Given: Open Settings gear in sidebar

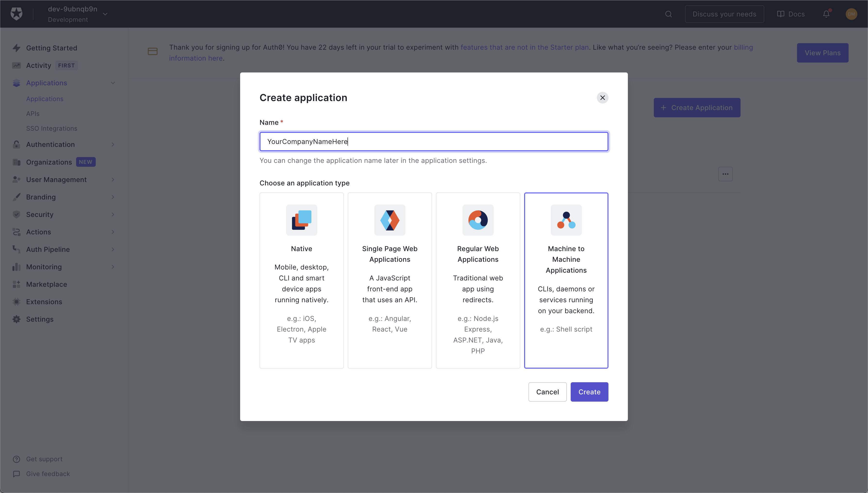Looking at the screenshot, I should point(16,319).
